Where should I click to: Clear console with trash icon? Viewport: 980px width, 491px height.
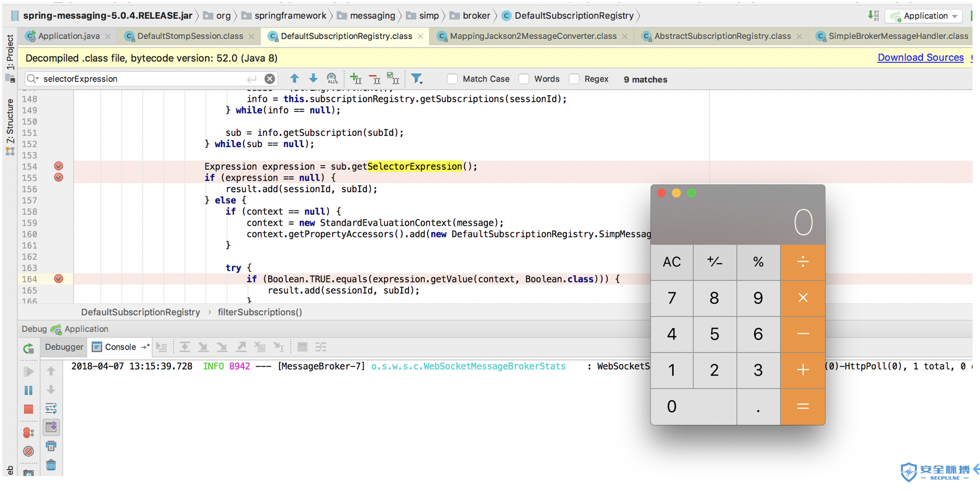click(51, 465)
